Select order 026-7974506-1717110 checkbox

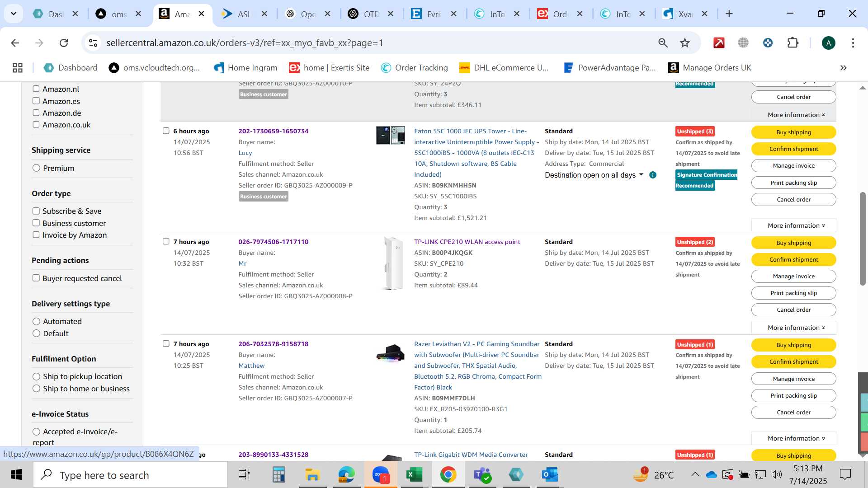(166, 241)
